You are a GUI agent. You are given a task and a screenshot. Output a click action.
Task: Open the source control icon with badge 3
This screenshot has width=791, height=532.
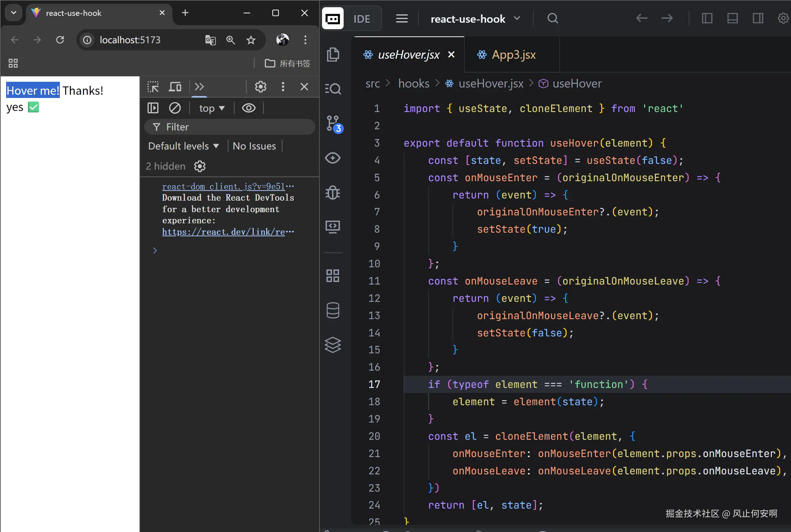(333, 123)
